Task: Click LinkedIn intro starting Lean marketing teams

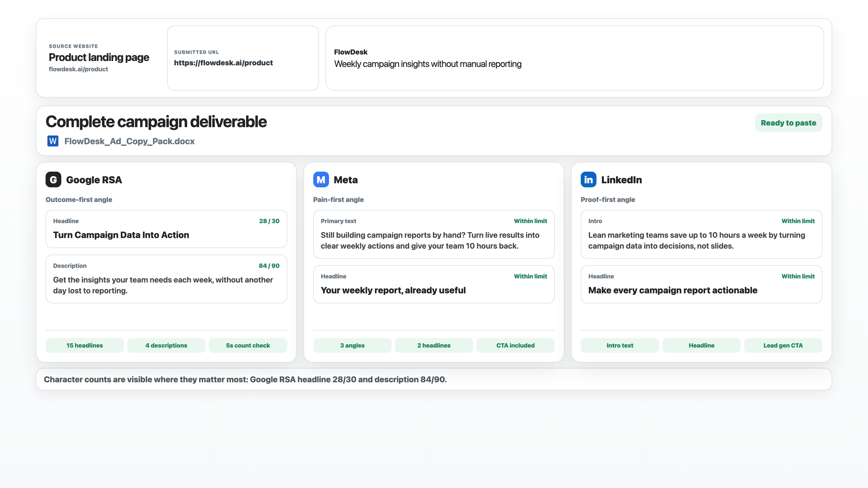Action: [697, 240]
